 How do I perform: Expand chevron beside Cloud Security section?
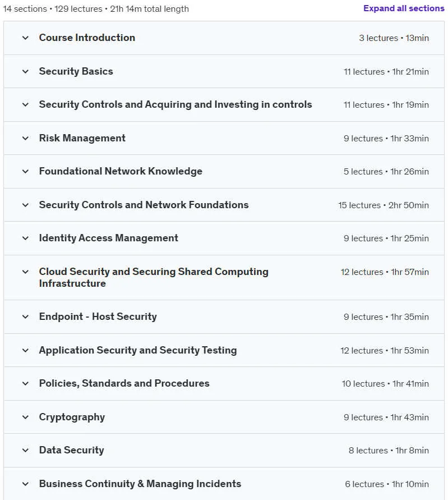pos(25,272)
